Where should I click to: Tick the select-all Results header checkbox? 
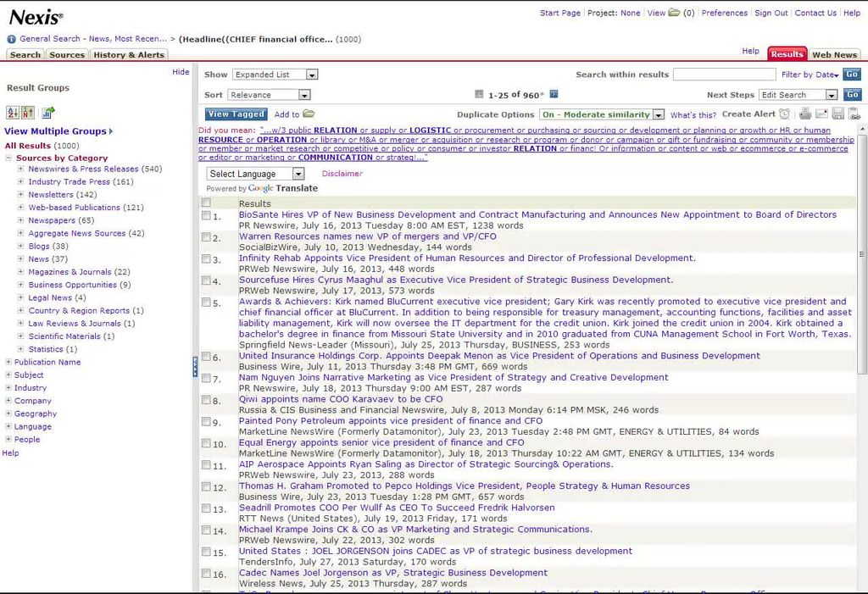(206, 203)
